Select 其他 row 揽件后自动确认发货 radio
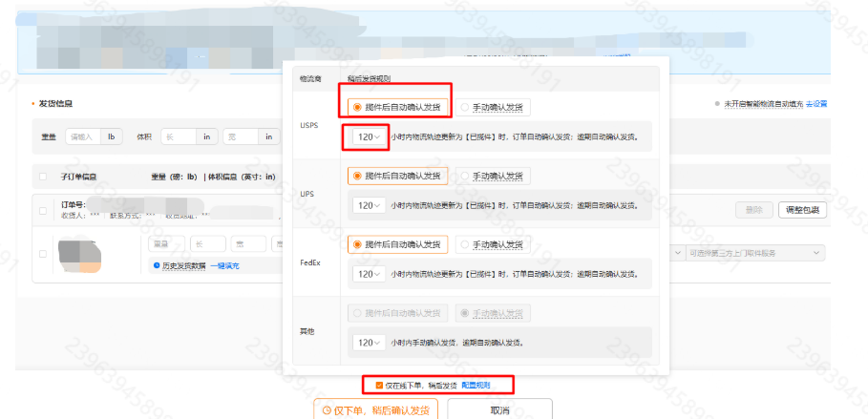Image resolution: width=868 pixels, height=419 pixels. (397, 313)
